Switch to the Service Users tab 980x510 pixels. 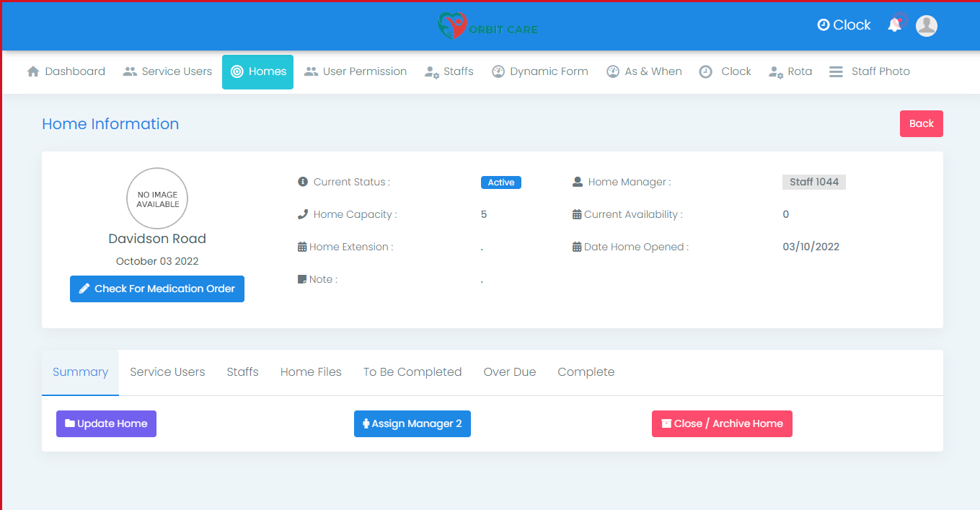[x=167, y=371]
